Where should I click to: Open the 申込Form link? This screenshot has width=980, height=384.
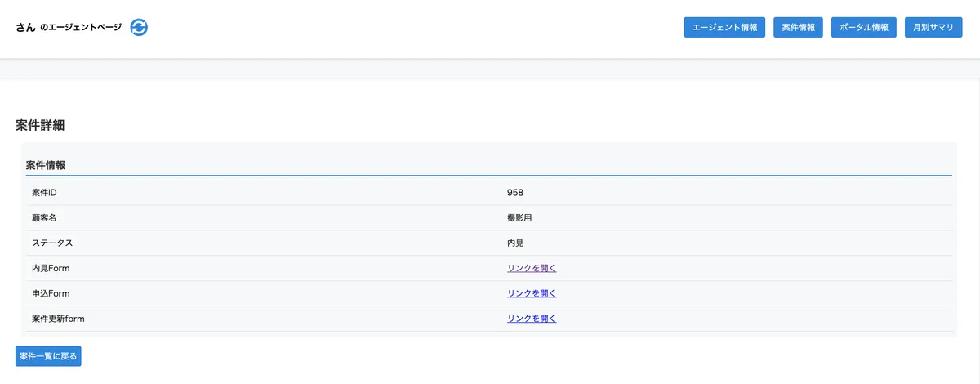532,293
